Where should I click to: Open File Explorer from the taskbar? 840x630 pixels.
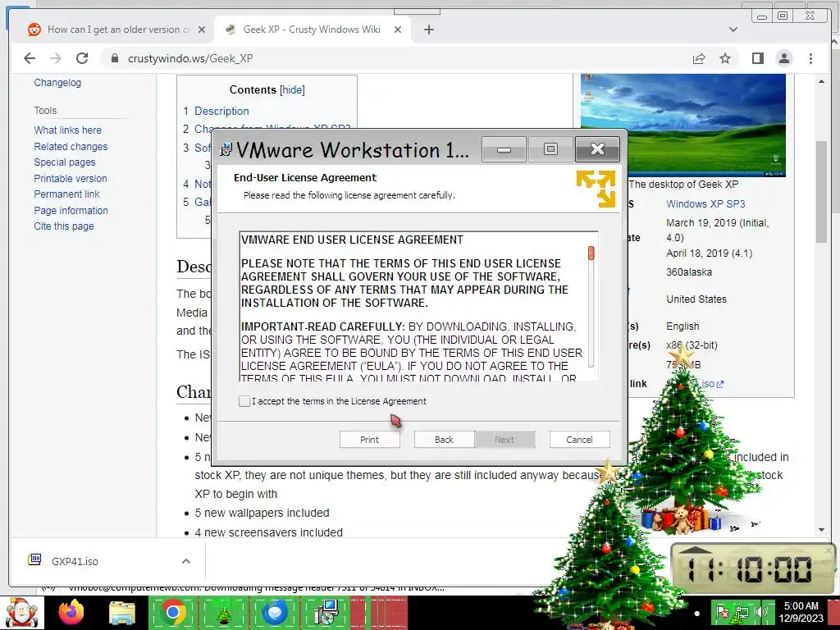pyautogui.click(x=123, y=613)
